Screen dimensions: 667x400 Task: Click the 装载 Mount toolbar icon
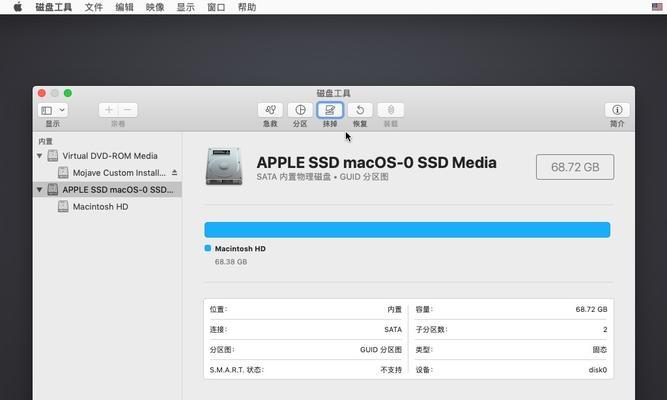coord(391,110)
